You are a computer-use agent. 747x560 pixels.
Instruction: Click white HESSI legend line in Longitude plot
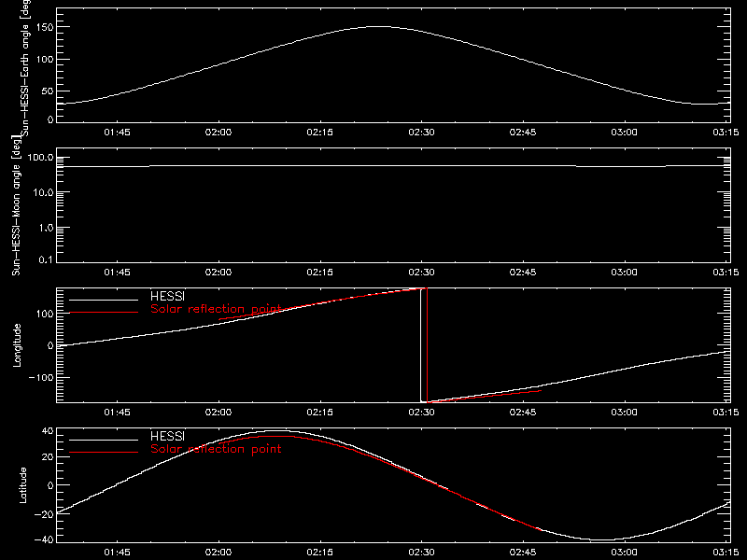(x=104, y=300)
